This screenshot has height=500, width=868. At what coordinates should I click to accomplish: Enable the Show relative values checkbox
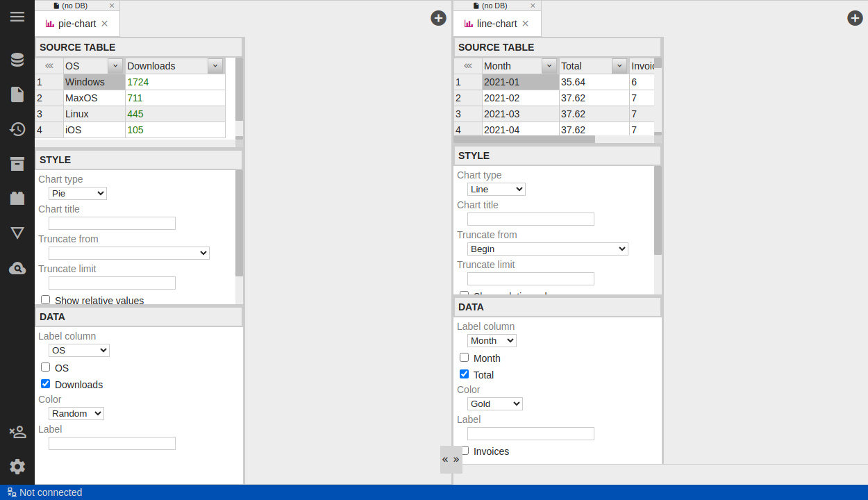pyautogui.click(x=46, y=300)
